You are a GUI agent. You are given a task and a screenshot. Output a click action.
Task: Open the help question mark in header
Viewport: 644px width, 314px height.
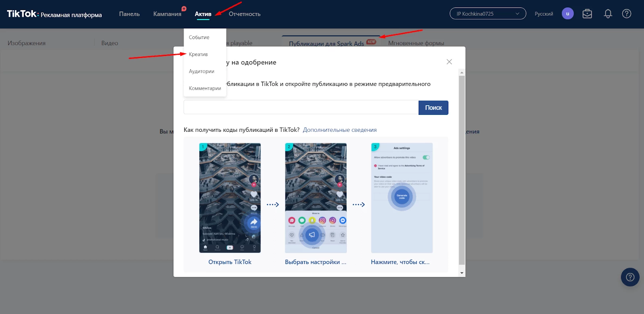[627, 14]
